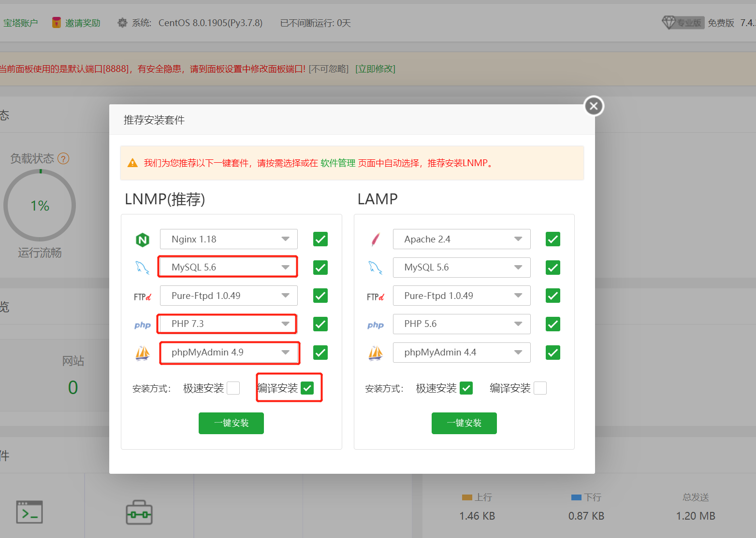This screenshot has height=538, width=756.
Task: Click the Apache feather icon in LAMP
Action: point(376,240)
